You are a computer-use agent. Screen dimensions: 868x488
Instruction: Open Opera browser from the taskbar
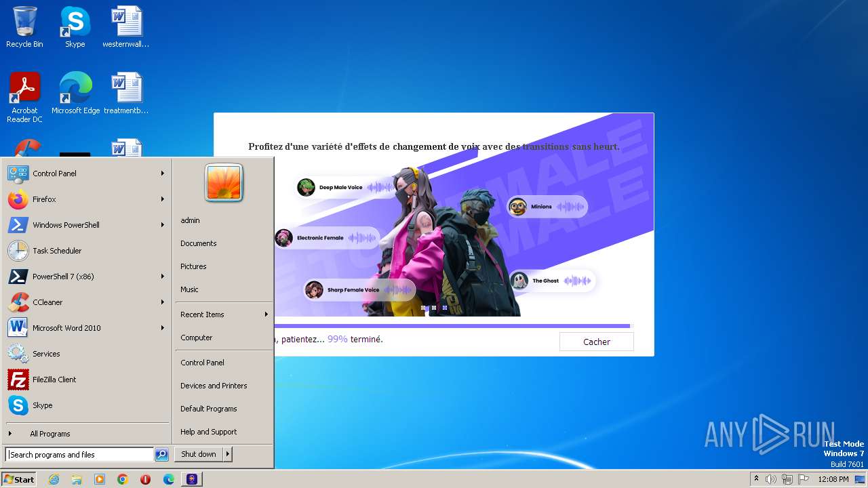pyautogui.click(x=146, y=479)
